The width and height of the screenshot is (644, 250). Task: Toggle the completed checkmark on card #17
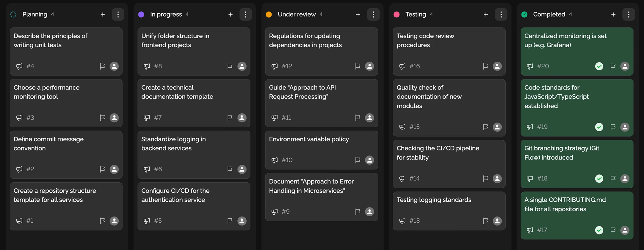click(x=599, y=230)
